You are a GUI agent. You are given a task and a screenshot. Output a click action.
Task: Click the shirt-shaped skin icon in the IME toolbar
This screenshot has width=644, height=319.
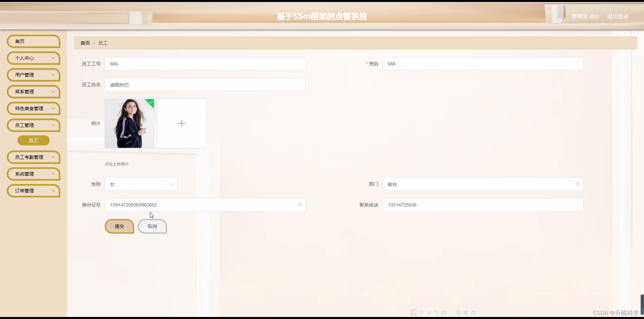tap(466, 313)
